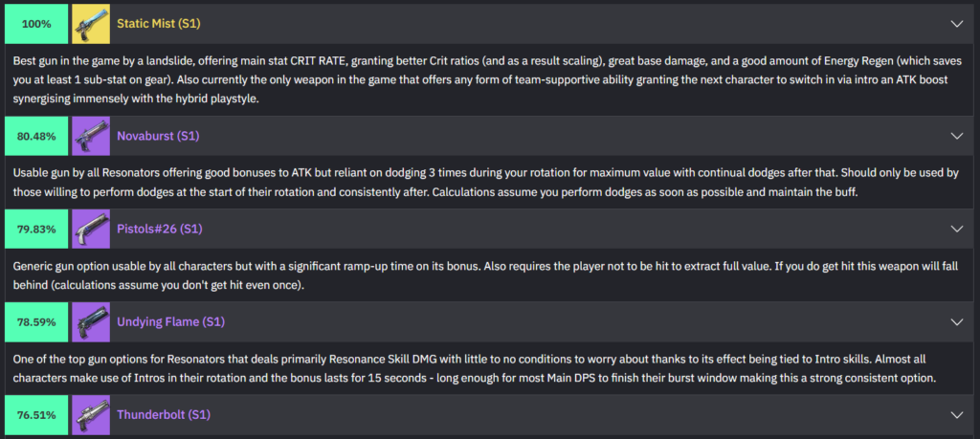This screenshot has height=439, width=980.
Task: Select the 79.83% score badge
Action: [x=35, y=230]
